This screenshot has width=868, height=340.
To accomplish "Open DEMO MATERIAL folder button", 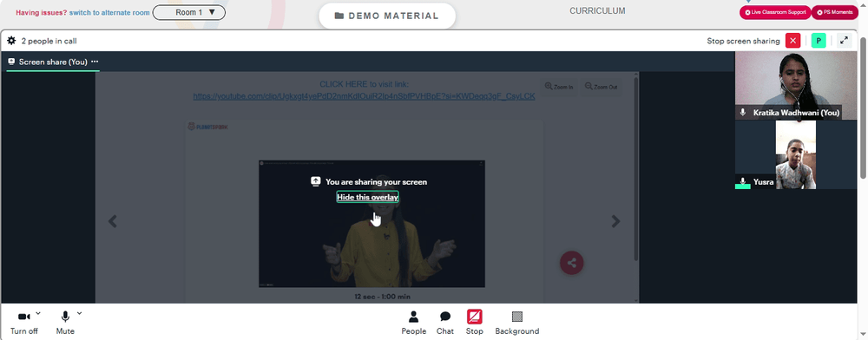I will 387,16.
